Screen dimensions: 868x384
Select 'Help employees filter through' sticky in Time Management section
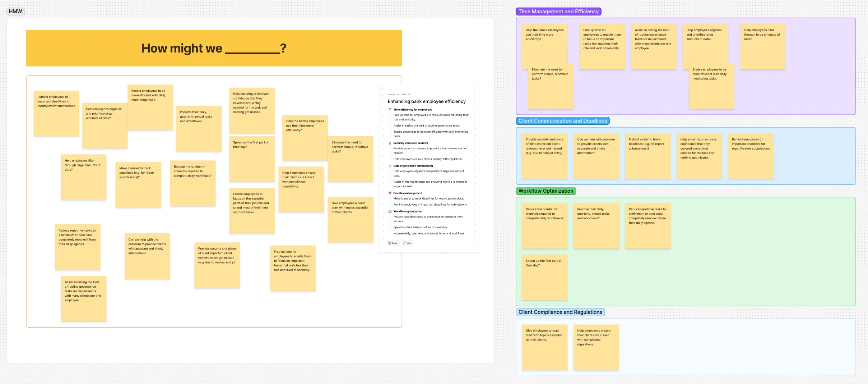click(x=763, y=47)
